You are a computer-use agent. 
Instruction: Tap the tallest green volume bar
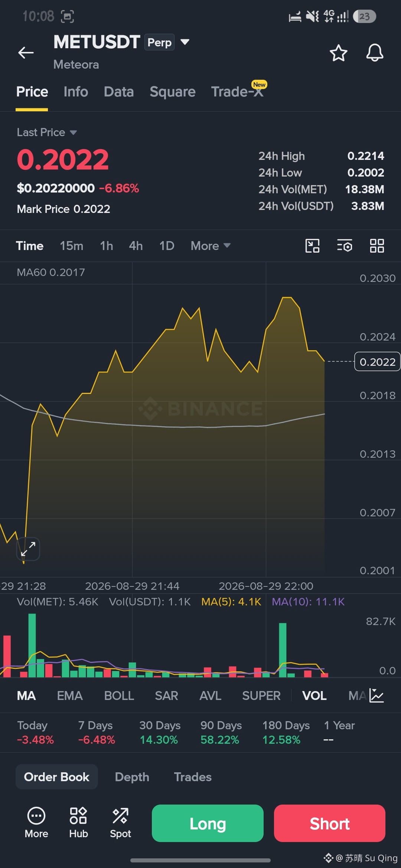pyautogui.click(x=32, y=645)
